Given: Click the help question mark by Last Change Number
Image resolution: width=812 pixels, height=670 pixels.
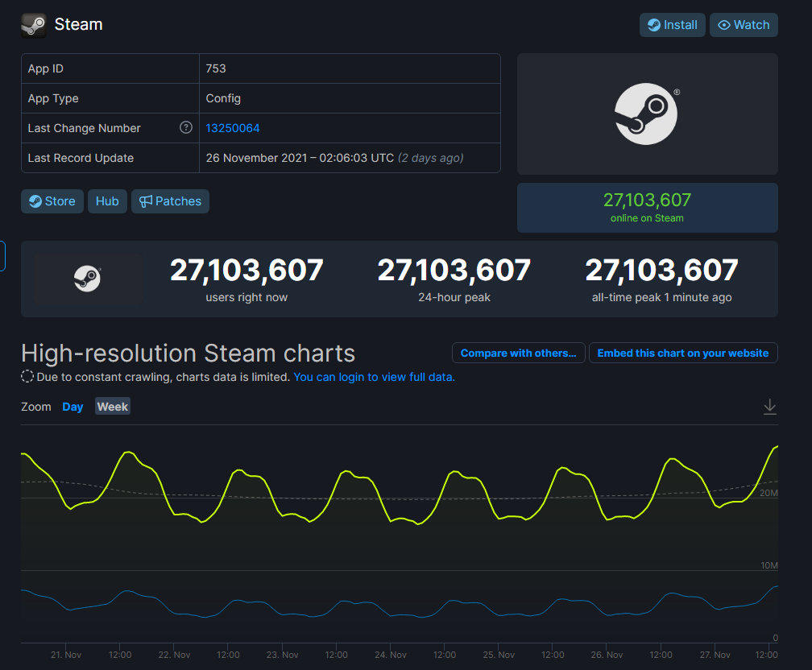Looking at the screenshot, I should (x=186, y=128).
